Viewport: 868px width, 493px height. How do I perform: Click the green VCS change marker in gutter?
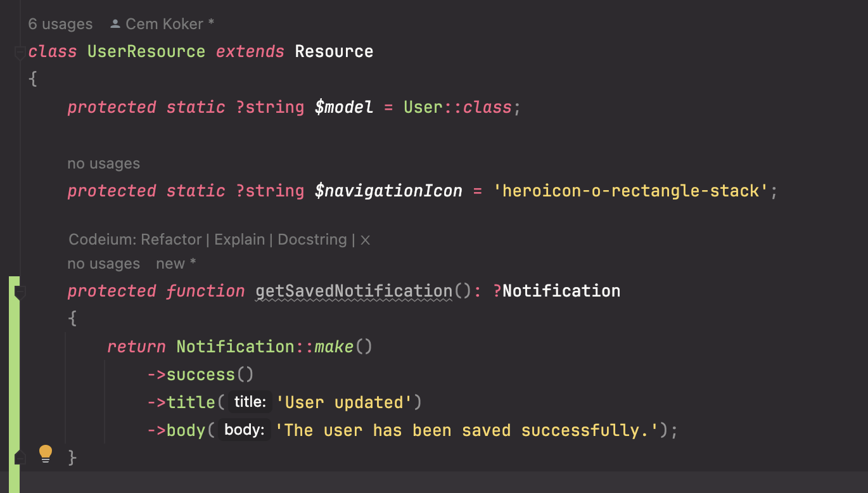pos(14,368)
